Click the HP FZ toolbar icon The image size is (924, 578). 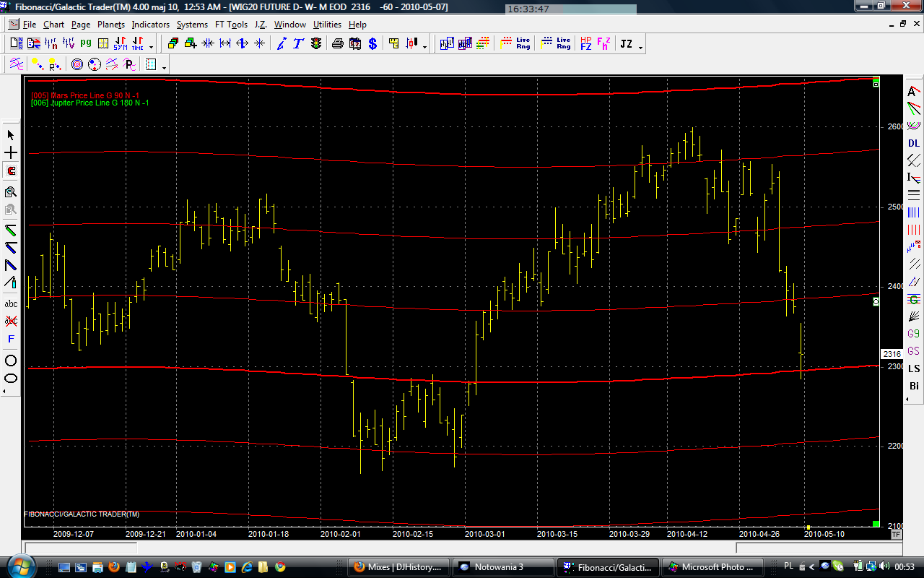click(586, 44)
